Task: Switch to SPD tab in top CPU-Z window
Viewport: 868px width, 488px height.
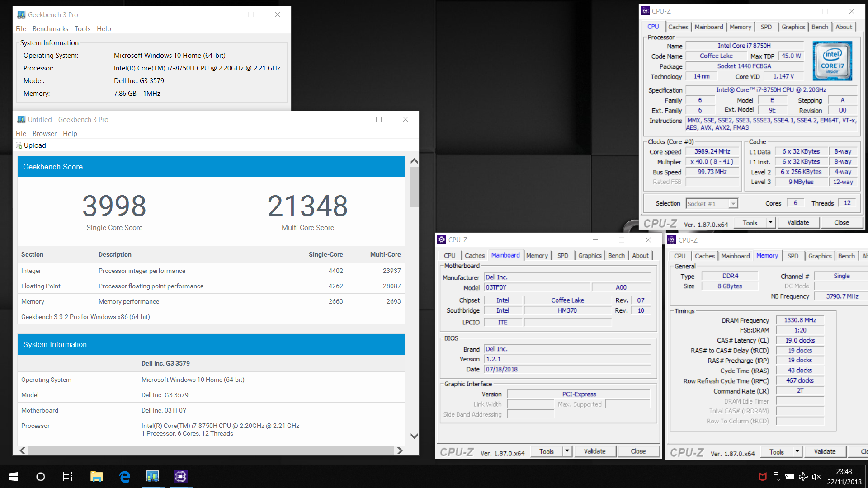Action: click(x=766, y=27)
